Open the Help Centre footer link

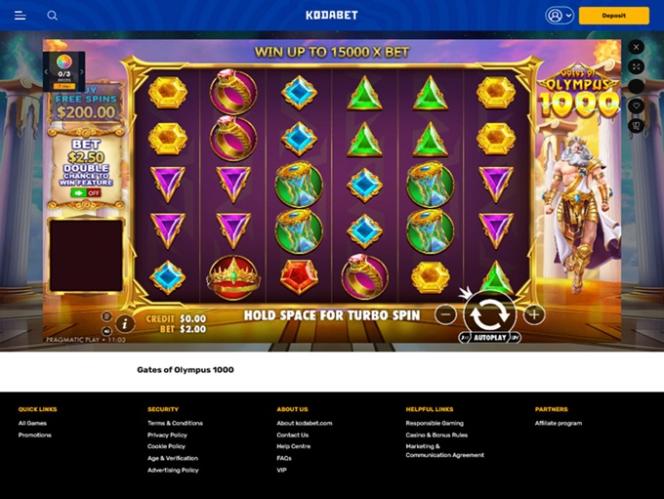(x=293, y=446)
